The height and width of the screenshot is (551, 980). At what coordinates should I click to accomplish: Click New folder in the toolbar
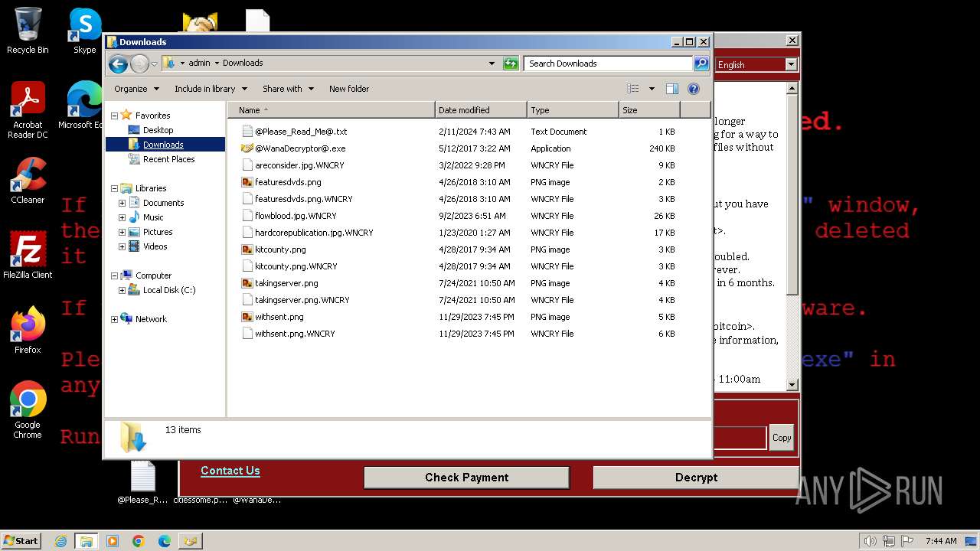point(349,89)
